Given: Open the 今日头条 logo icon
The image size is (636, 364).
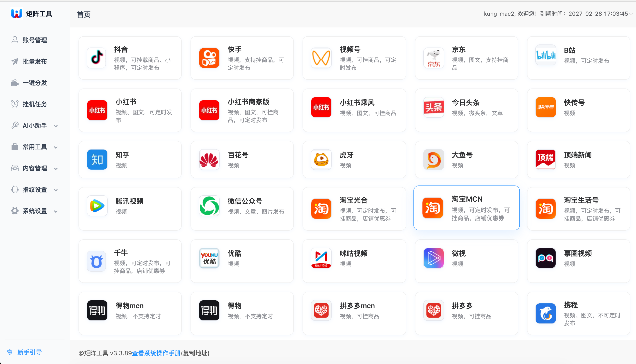Looking at the screenshot, I should click(x=434, y=107).
